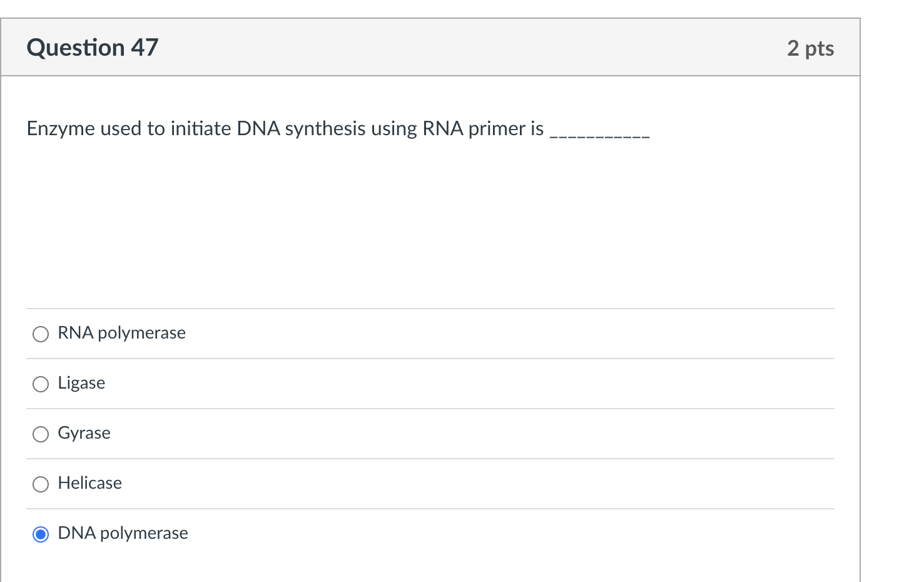Select the Ligase answer option
Image resolution: width=924 pixels, height=582 pixels.
point(40,384)
